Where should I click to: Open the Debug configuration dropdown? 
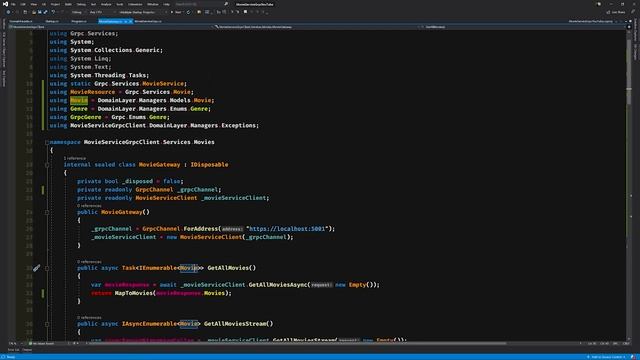pyautogui.click(x=78, y=12)
